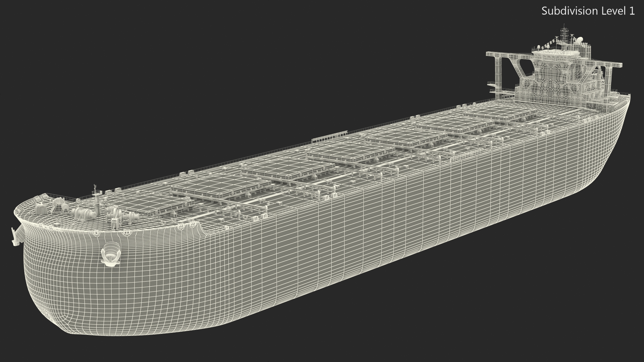Click the anchor on the ship's bow

111,254
